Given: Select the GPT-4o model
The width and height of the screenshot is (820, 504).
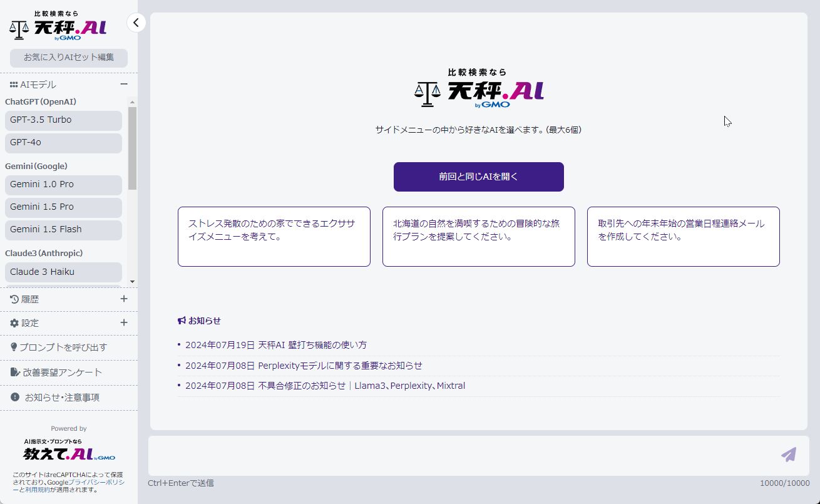Looking at the screenshot, I should tap(63, 143).
